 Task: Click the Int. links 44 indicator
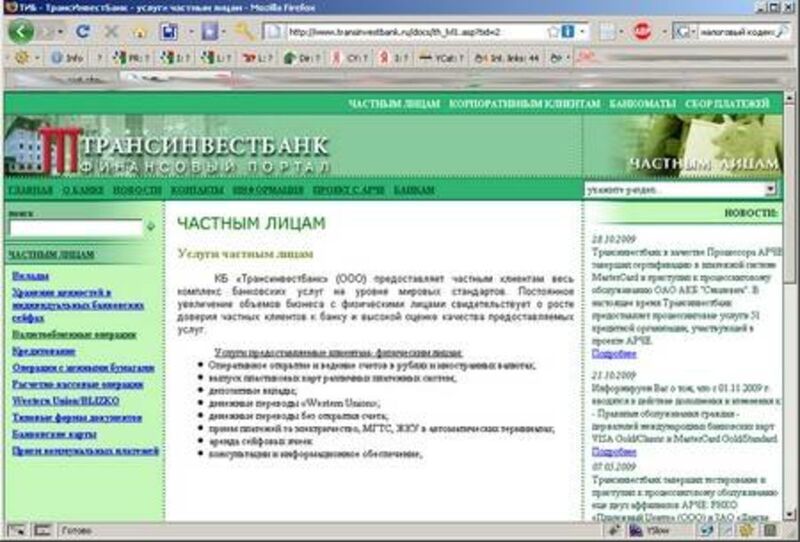pyautogui.click(x=507, y=58)
